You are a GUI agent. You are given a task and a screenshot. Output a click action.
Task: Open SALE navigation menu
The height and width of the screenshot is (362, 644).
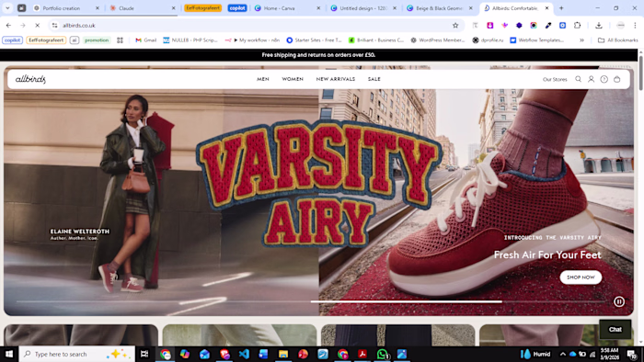click(374, 79)
